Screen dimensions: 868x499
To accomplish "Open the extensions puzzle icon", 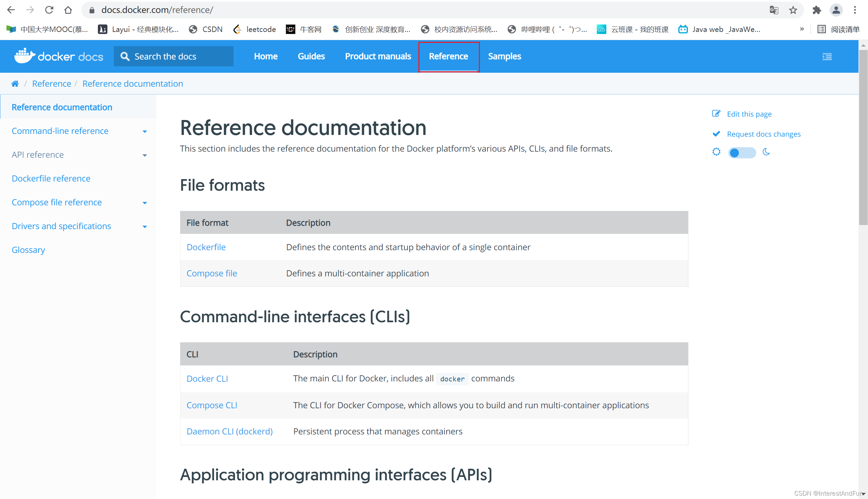I will (817, 10).
